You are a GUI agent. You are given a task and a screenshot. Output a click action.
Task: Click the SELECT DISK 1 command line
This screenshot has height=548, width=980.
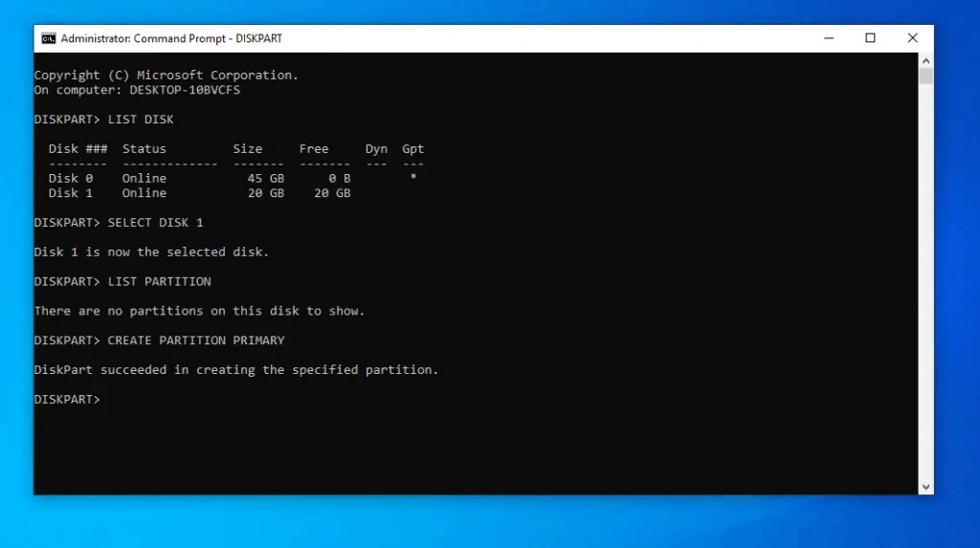click(155, 223)
